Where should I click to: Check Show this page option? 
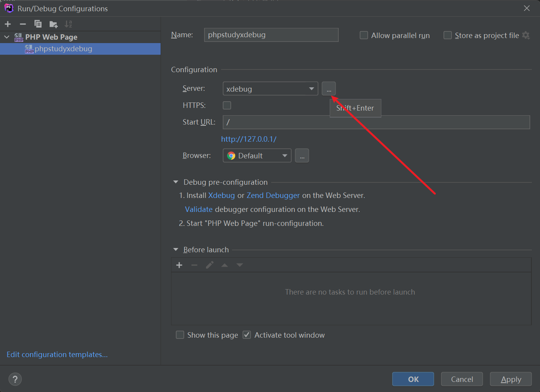(x=180, y=335)
